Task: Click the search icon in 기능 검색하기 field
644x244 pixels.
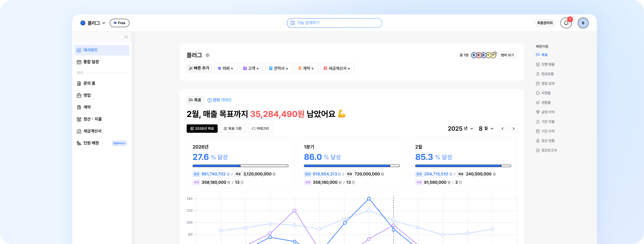Action: coord(292,23)
